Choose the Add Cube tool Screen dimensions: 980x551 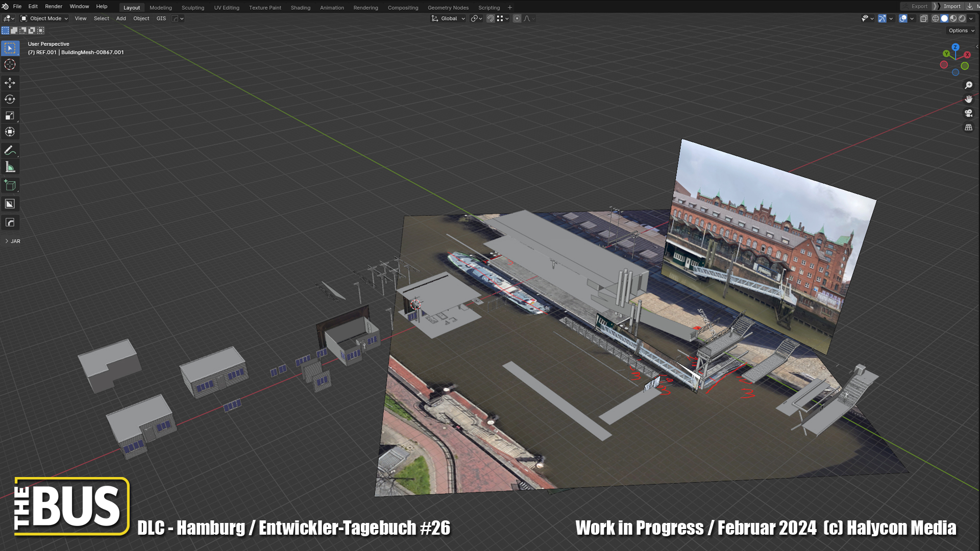(x=10, y=186)
